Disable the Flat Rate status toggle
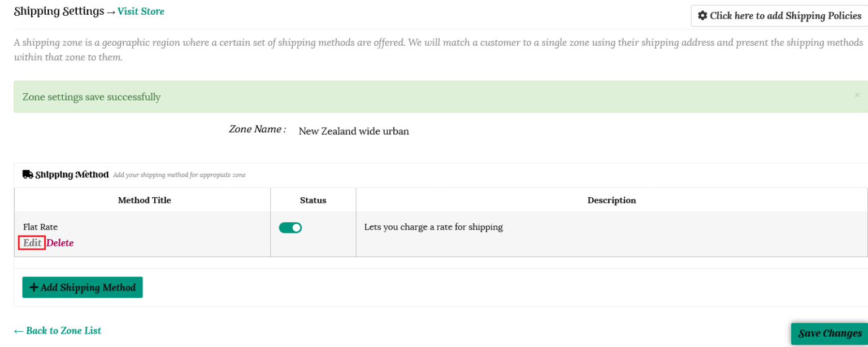 [x=290, y=228]
